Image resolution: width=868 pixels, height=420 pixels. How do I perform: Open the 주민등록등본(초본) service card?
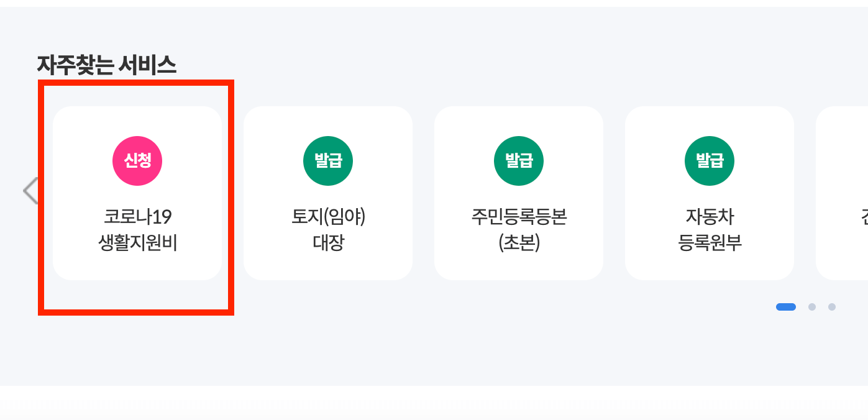click(519, 193)
